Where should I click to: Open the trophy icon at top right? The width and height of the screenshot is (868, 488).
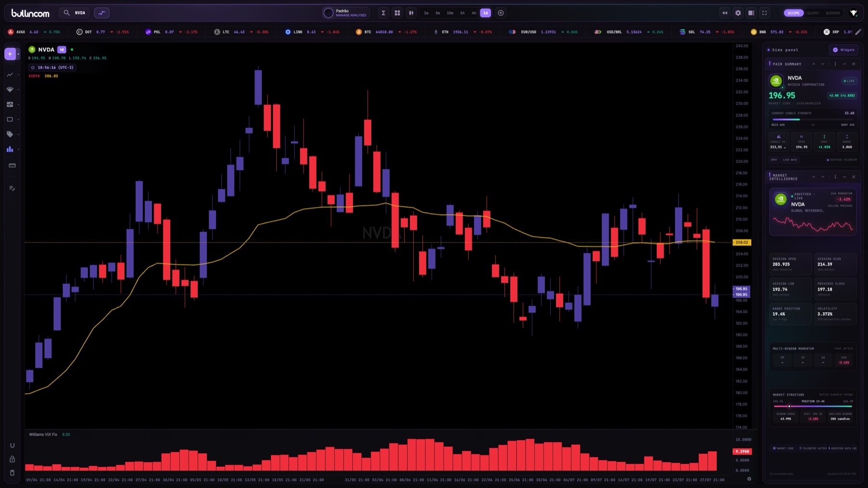click(x=854, y=13)
